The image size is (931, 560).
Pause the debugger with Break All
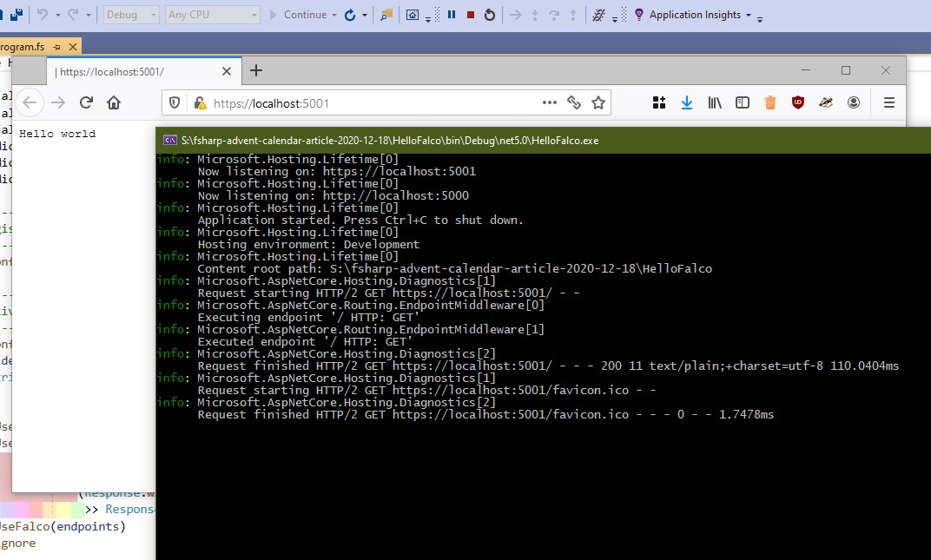point(452,15)
